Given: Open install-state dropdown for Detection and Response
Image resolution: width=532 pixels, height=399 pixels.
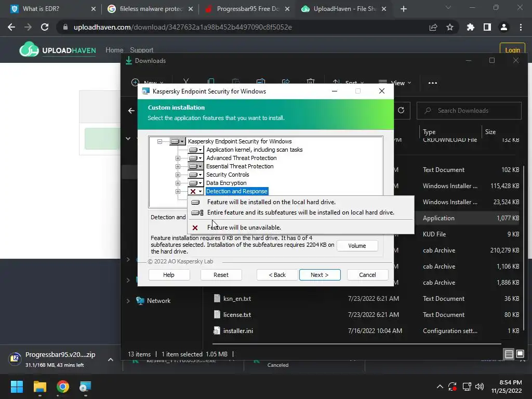Looking at the screenshot, I should [x=196, y=191].
